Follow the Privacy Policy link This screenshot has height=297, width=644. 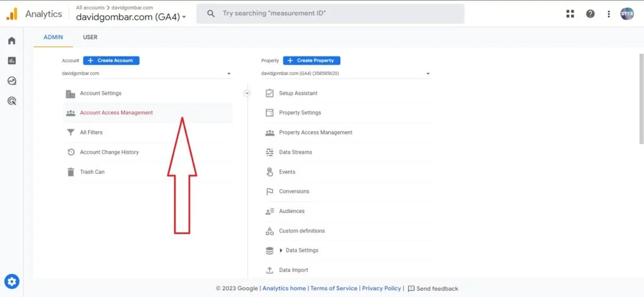point(381,289)
